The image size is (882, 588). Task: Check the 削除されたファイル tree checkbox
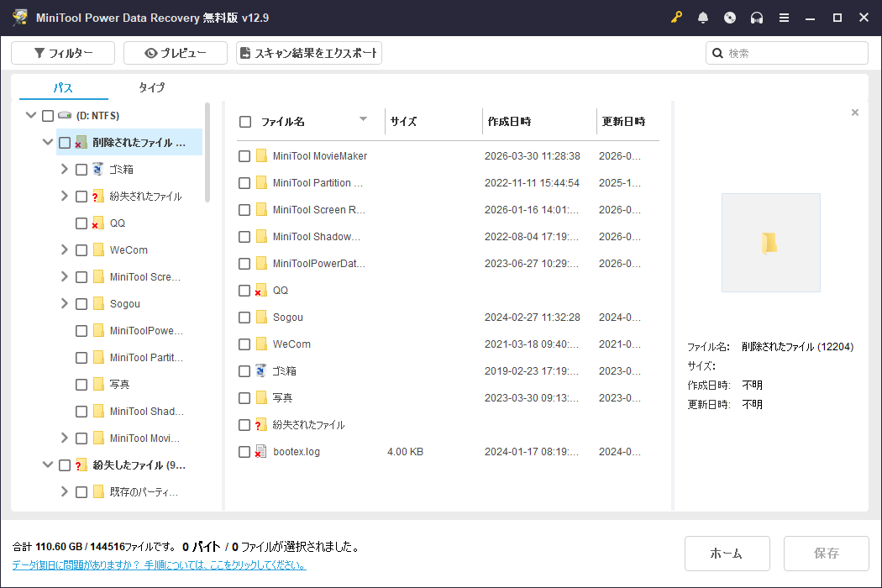pyautogui.click(x=65, y=142)
